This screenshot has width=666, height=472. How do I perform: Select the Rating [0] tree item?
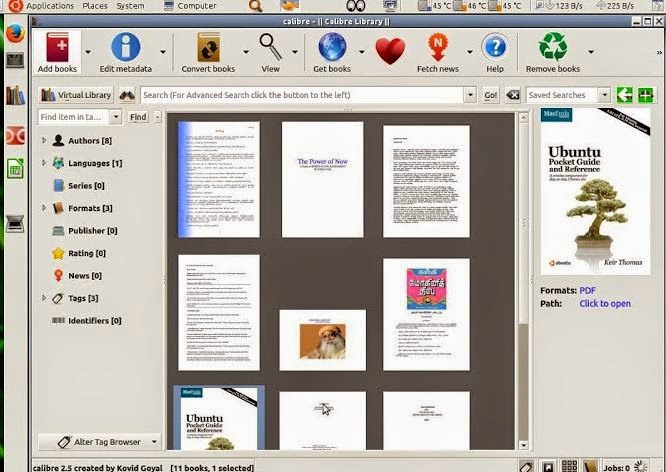(x=79, y=253)
